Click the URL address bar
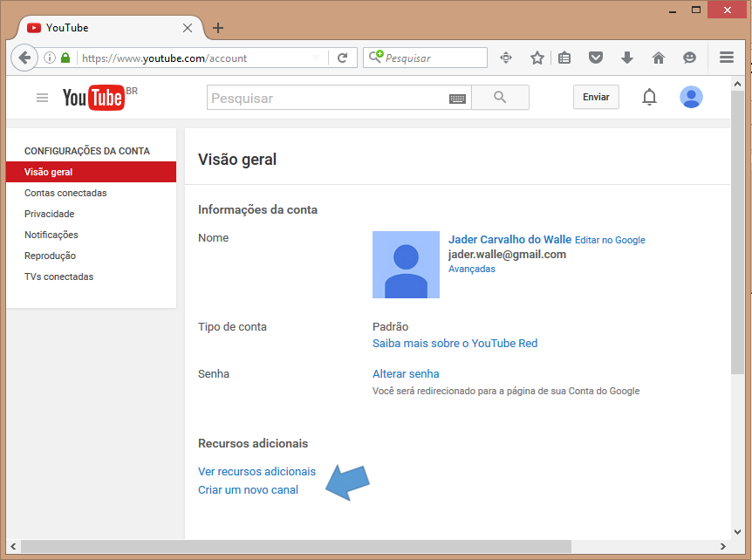 point(195,58)
